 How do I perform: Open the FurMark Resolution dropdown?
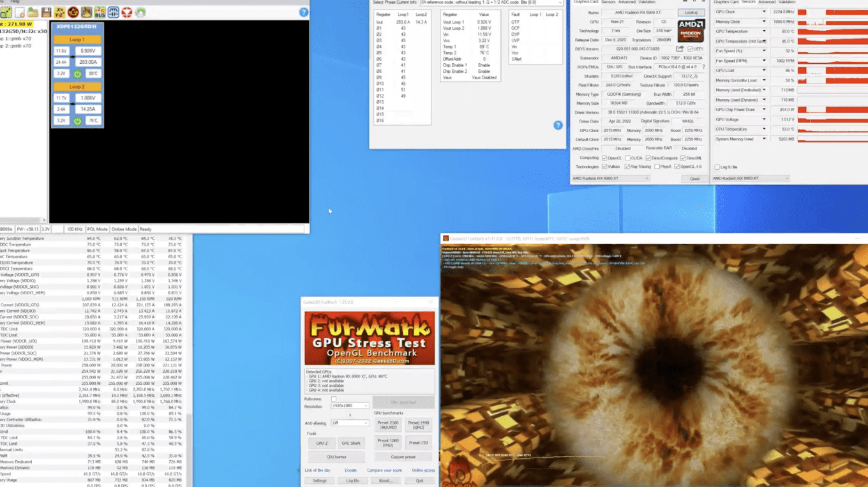click(x=349, y=406)
